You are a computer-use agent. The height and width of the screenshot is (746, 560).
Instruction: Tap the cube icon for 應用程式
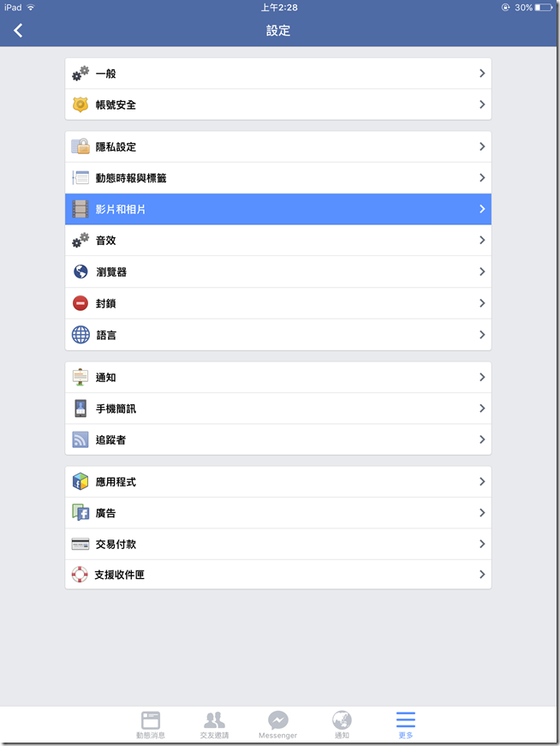[80, 481]
